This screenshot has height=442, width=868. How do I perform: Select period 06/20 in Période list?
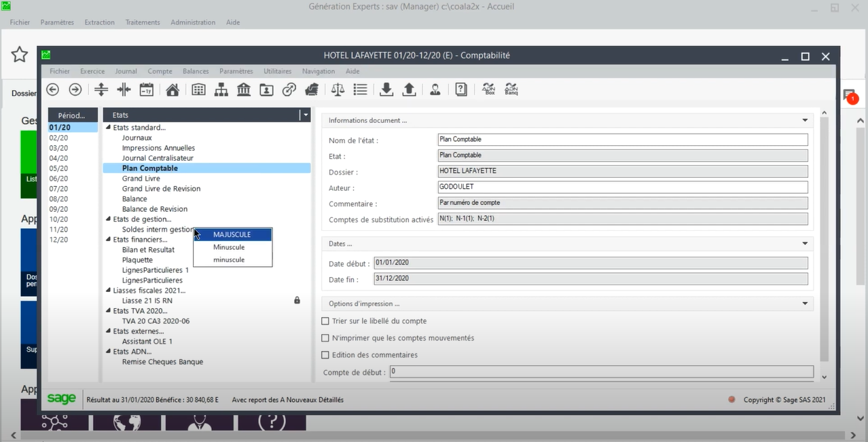click(58, 179)
